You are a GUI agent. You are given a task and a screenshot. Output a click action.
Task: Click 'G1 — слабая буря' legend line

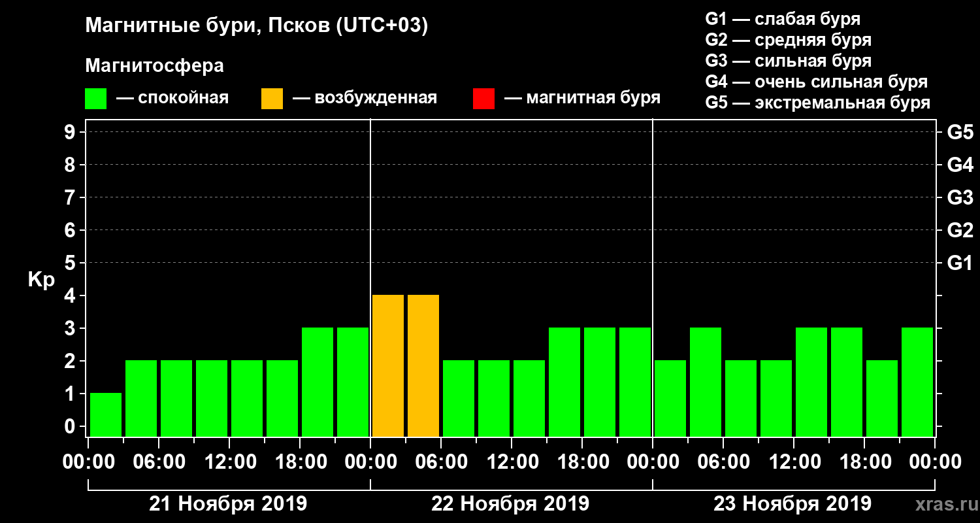click(783, 19)
